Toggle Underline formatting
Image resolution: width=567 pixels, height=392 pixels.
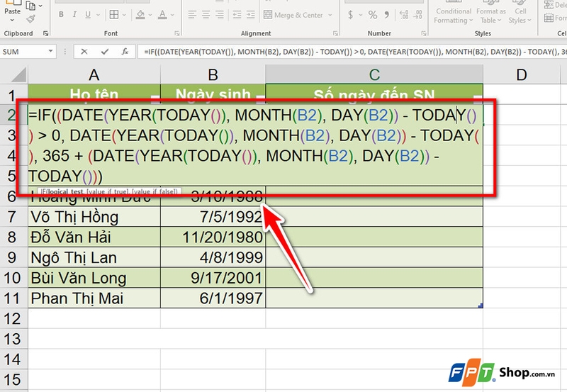(88, 14)
